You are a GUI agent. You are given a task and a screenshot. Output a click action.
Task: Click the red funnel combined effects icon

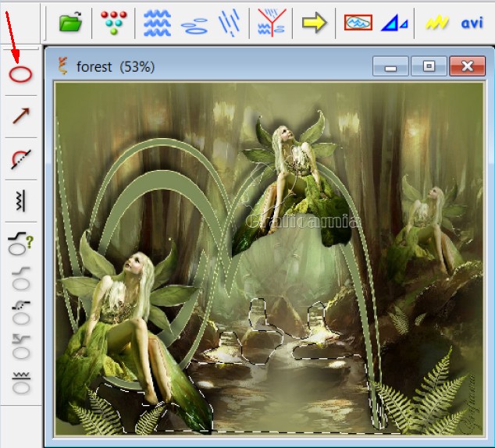click(x=272, y=22)
